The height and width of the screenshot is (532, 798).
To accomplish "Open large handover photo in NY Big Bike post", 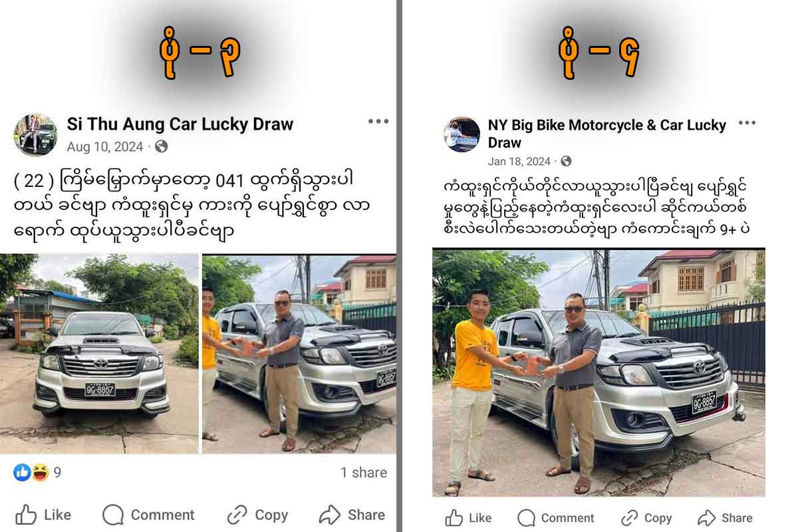I will coord(598,372).
